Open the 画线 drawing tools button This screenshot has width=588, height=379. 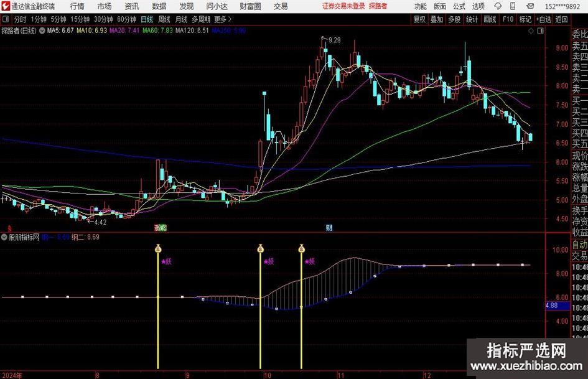click(x=490, y=19)
